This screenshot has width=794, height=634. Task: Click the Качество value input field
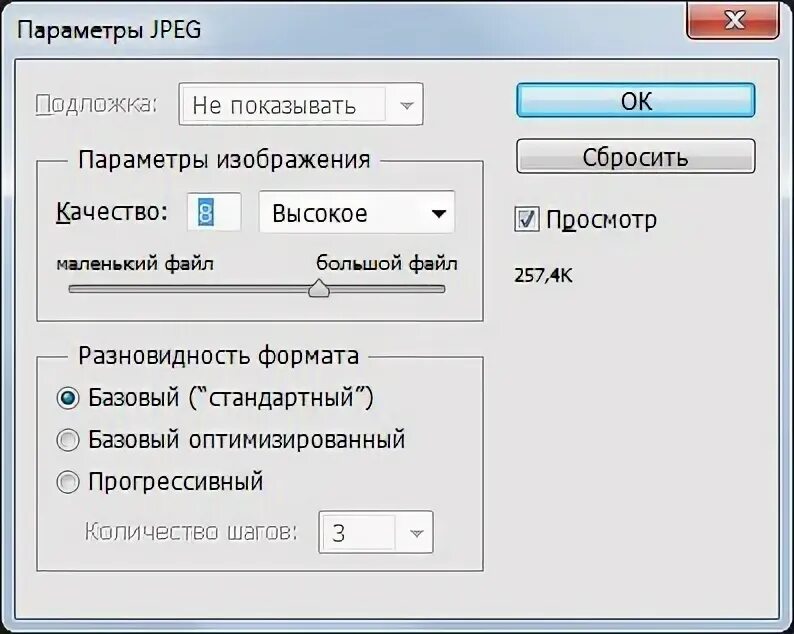point(214,212)
